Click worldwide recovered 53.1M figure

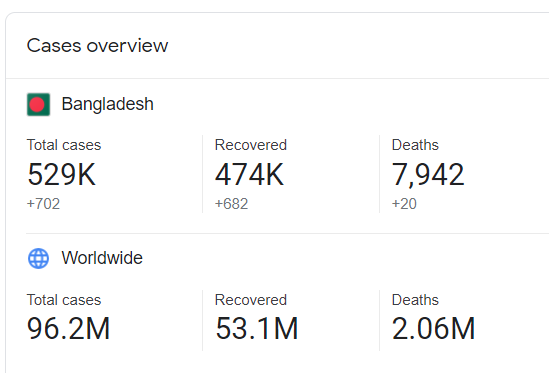click(x=257, y=329)
